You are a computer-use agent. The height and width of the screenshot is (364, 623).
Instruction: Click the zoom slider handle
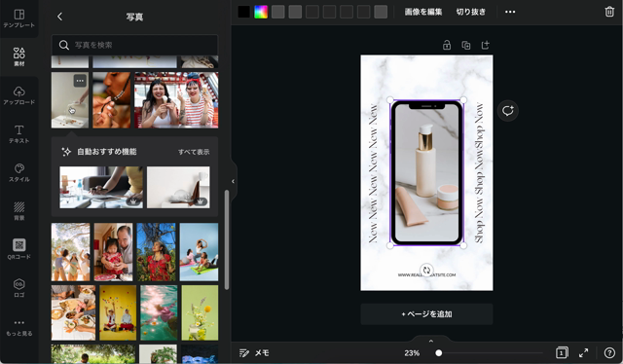(439, 353)
